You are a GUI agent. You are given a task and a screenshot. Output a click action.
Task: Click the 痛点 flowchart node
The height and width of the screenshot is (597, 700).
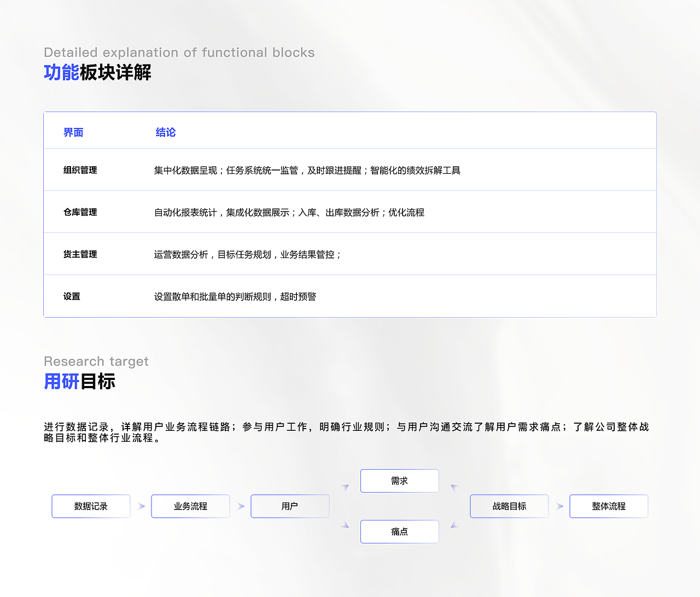click(x=399, y=531)
